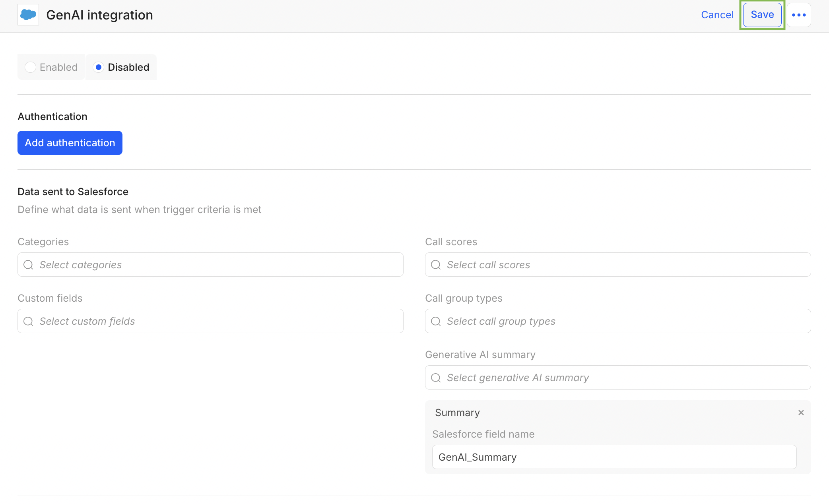Save the GenAI integration
This screenshot has width=829, height=504.
coord(762,15)
